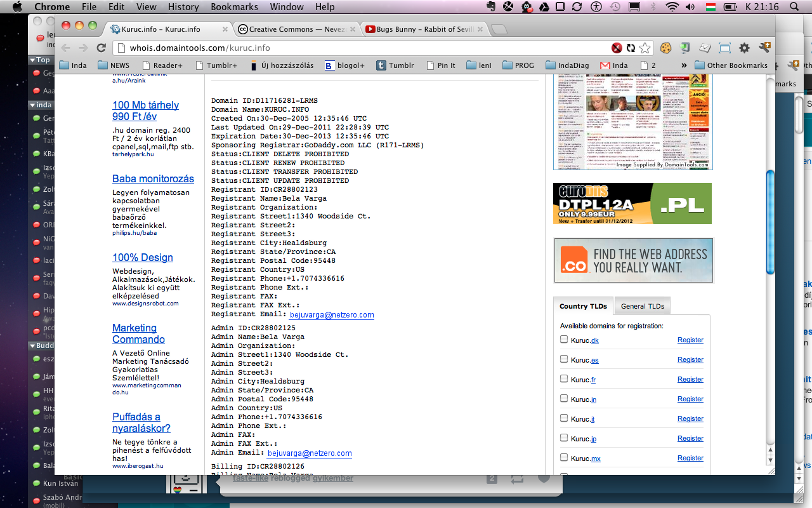Open the Apple menu
The width and height of the screenshot is (812, 508).
17,7
